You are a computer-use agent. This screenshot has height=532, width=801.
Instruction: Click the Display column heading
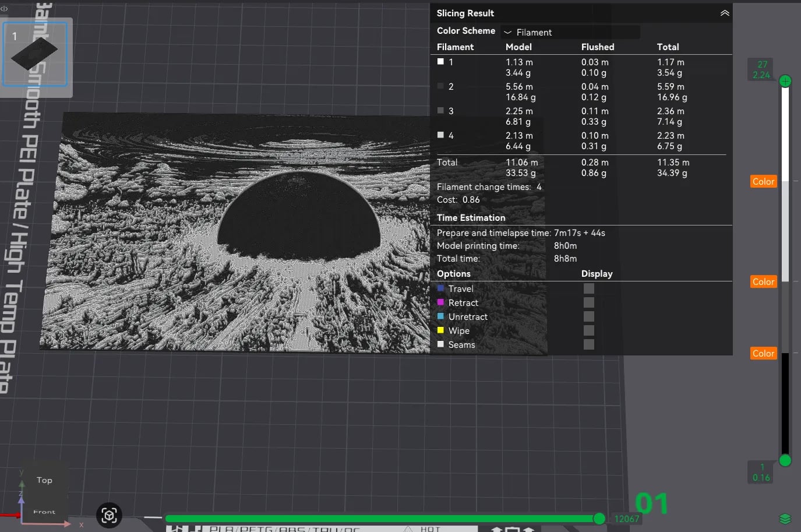(x=597, y=274)
